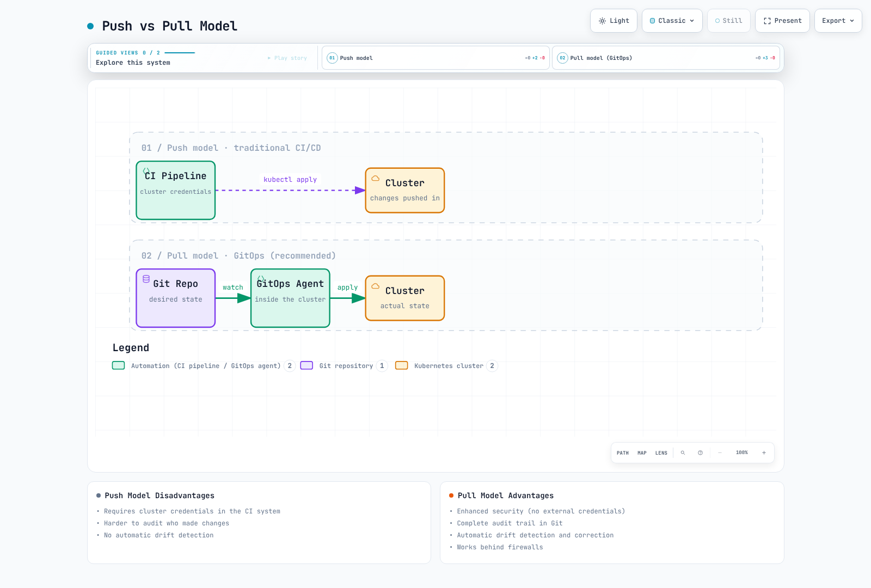Open the help question mark icon
Image resolution: width=871 pixels, height=588 pixels.
pos(701,453)
